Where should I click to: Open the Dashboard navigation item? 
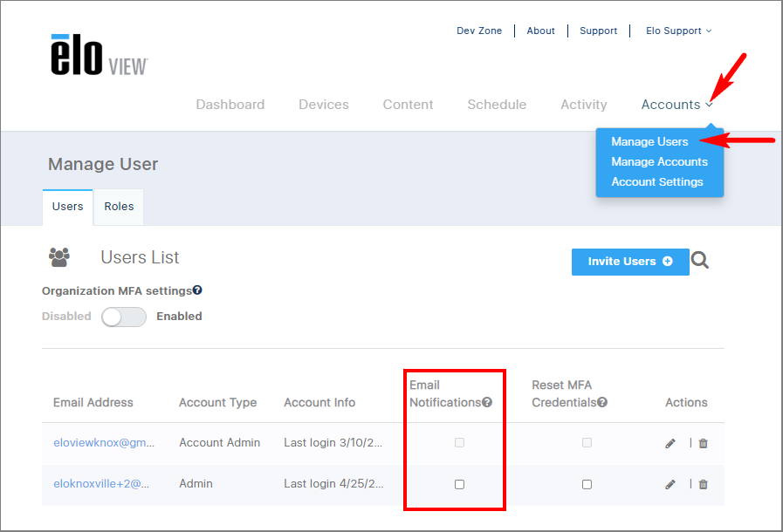230,105
